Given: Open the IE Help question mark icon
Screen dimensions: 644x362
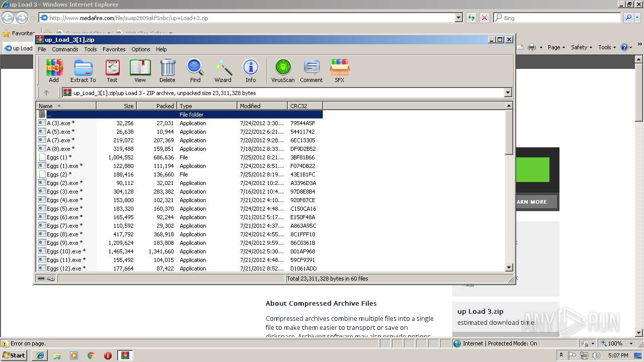Looking at the screenshot, I should (x=624, y=47).
